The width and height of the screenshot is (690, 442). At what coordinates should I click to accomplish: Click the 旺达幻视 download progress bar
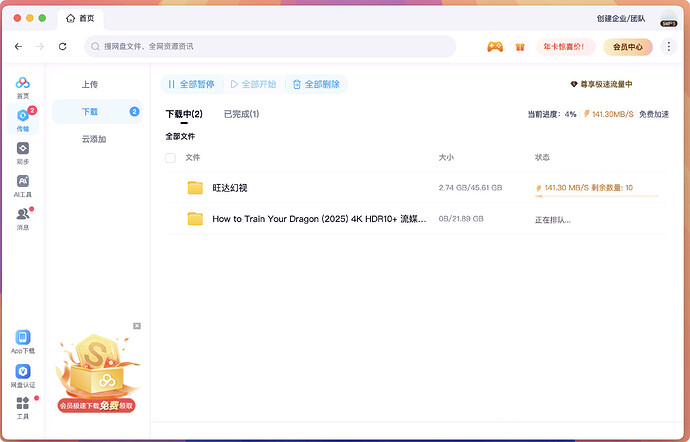tap(597, 196)
